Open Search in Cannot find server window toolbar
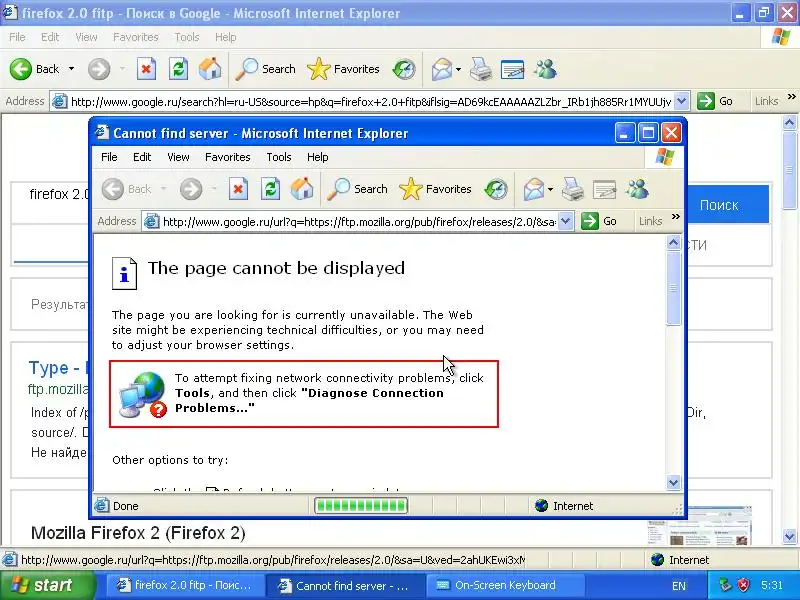The width and height of the screenshot is (800, 600). (x=357, y=189)
